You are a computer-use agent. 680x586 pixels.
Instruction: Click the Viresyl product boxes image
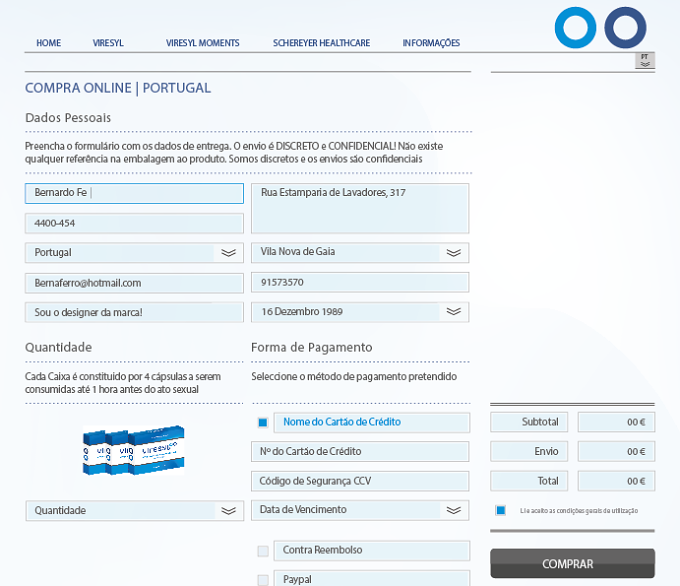click(x=134, y=450)
